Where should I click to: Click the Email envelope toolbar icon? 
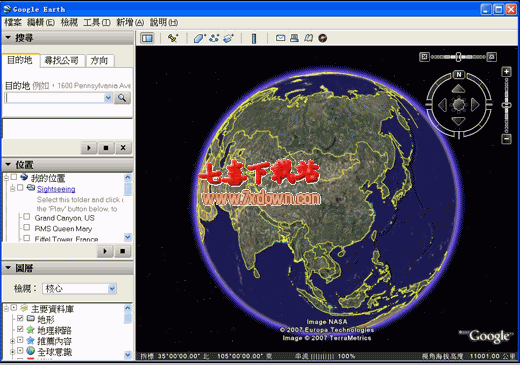tap(280, 38)
